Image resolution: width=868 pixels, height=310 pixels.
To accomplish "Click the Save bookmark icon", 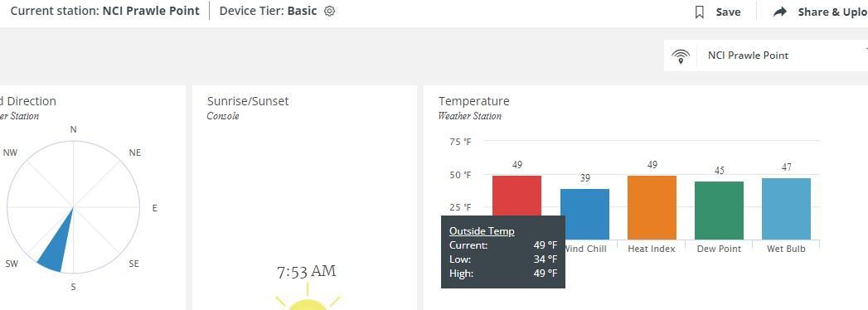I will click(699, 12).
